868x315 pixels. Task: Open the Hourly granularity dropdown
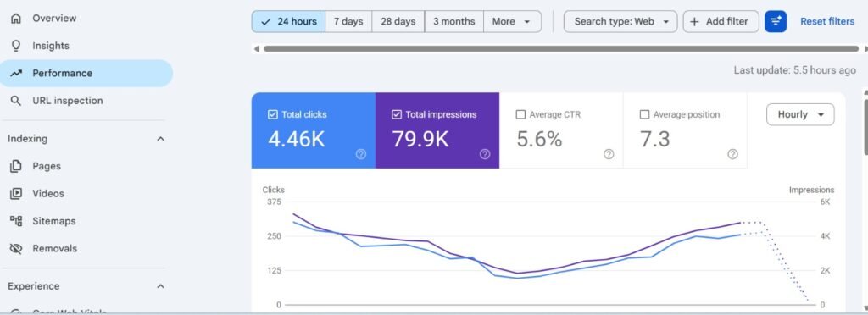[800, 114]
